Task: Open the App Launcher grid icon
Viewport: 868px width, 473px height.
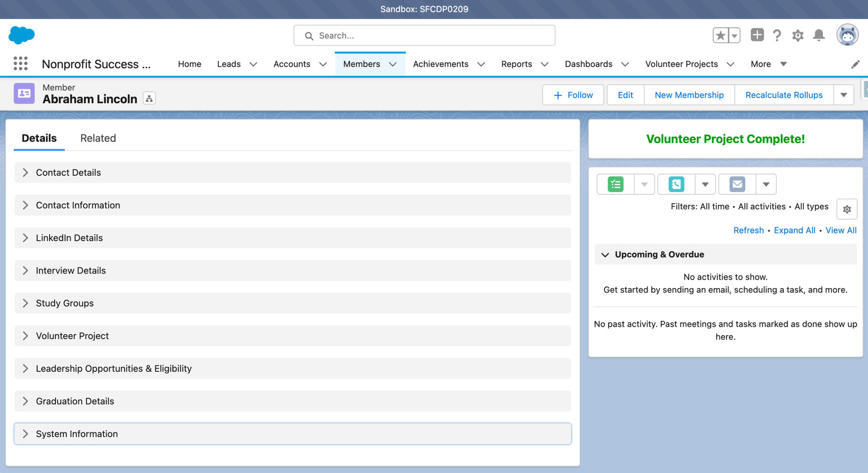Action: click(21, 64)
